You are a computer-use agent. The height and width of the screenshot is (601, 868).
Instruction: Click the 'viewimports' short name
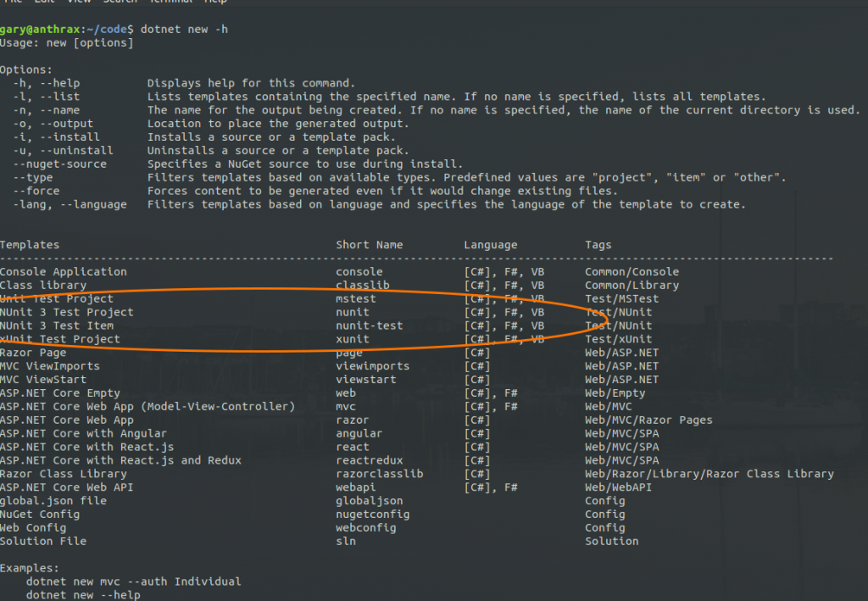pyautogui.click(x=373, y=366)
